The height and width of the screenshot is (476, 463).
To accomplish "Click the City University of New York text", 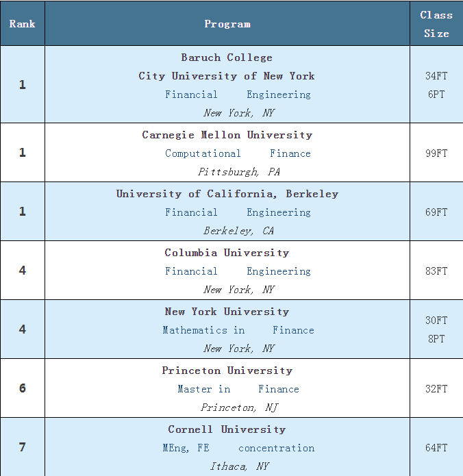I will coord(227,76).
